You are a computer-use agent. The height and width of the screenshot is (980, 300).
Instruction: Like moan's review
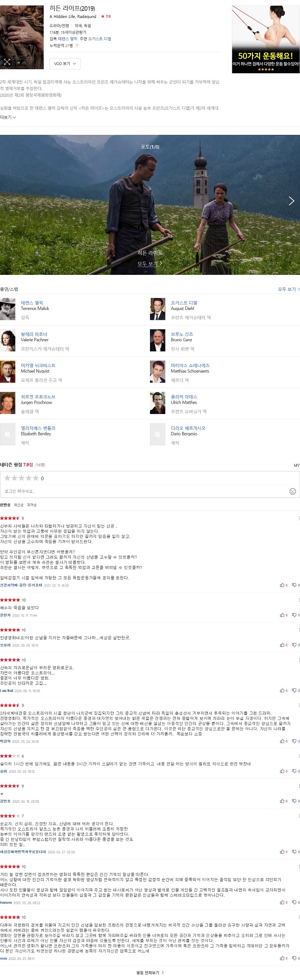tap(283, 958)
